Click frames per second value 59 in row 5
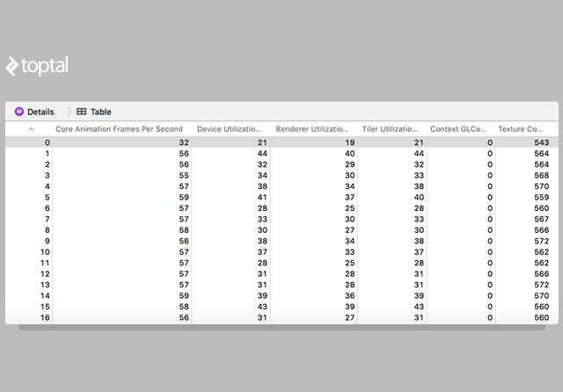Viewport: 563px width, 392px height. point(184,197)
